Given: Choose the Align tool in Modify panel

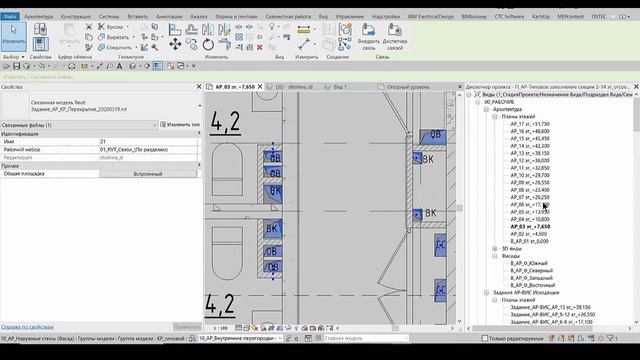Looking at the screenshot, I should (175, 29).
